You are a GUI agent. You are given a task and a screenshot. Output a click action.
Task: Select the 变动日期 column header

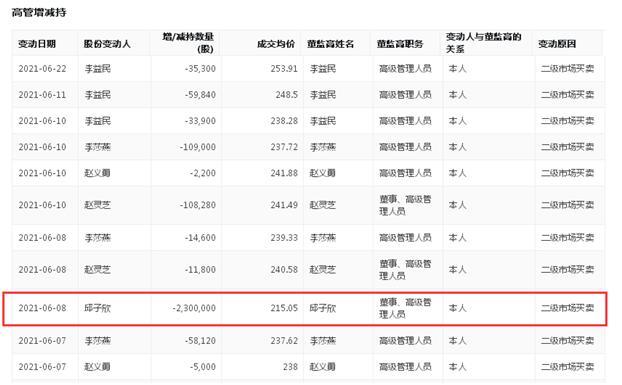(37, 44)
